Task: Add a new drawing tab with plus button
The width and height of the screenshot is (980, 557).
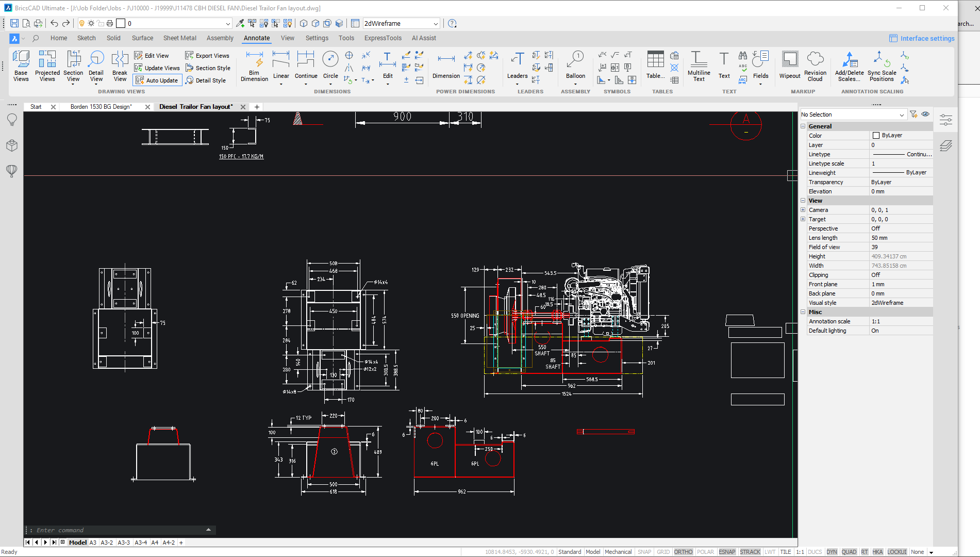Action: (x=257, y=107)
